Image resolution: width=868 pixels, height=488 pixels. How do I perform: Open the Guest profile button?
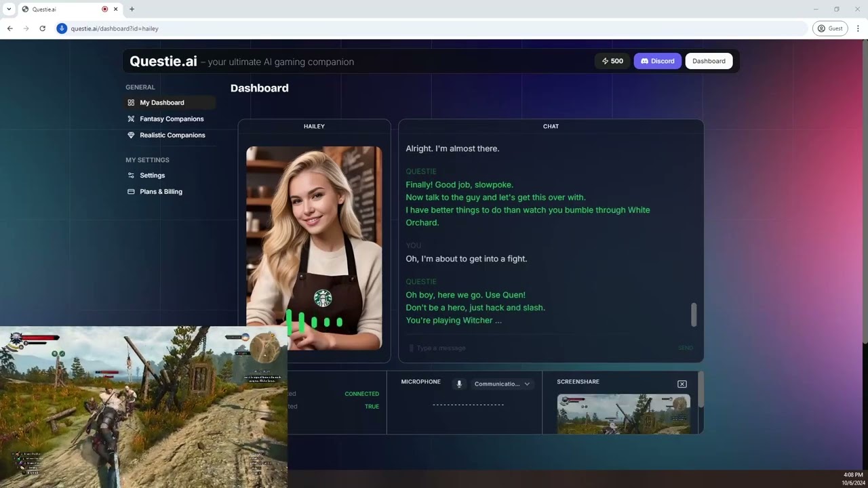coord(830,28)
